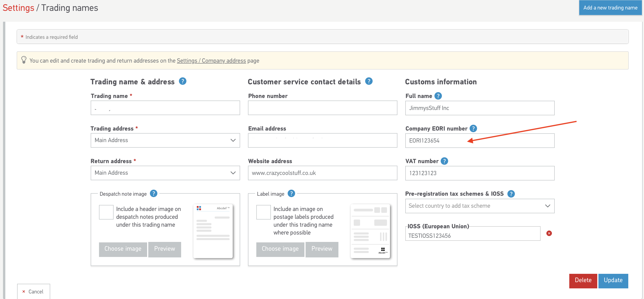Open the VAT number help tooltip

point(444,161)
